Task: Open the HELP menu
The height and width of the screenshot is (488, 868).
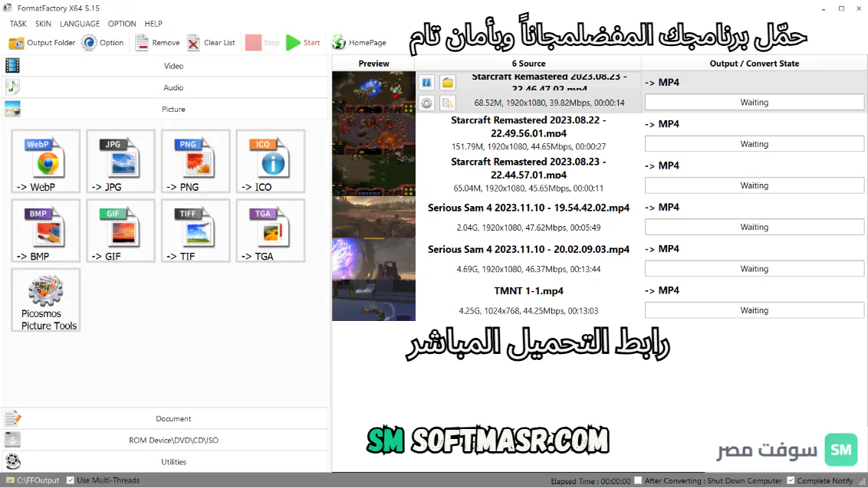Action: coord(153,24)
